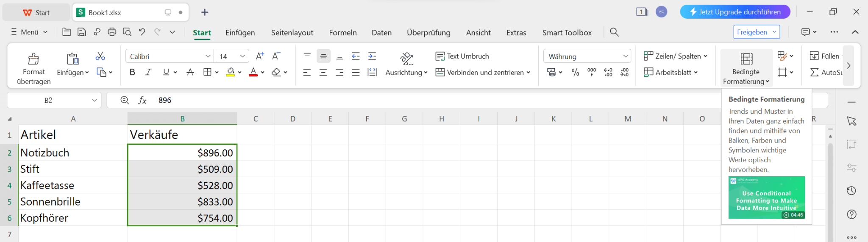The width and height of the screenshot is (868, 242).
Task: Toggle italic formatting
Action: pyautogui.click(x=148, y=73)
